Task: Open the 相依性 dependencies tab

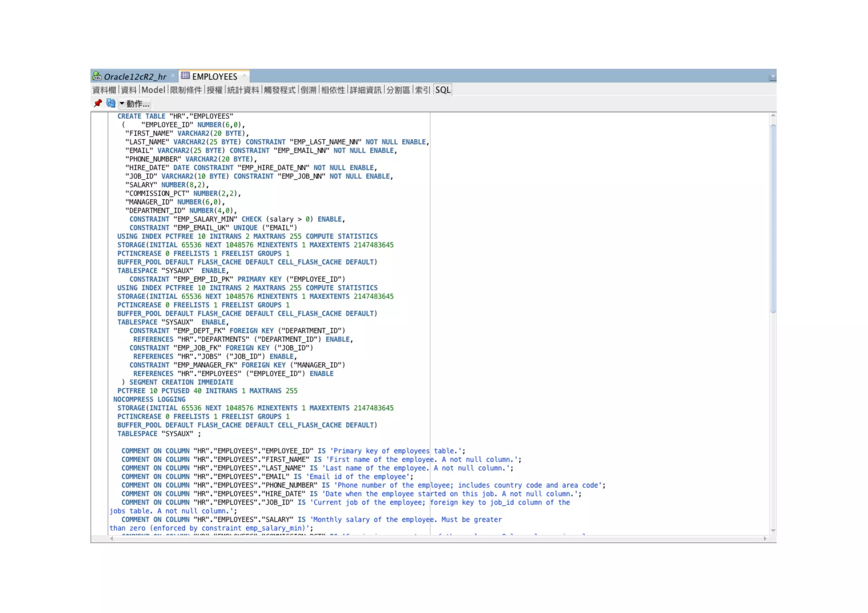Action: tap(333, 90)
